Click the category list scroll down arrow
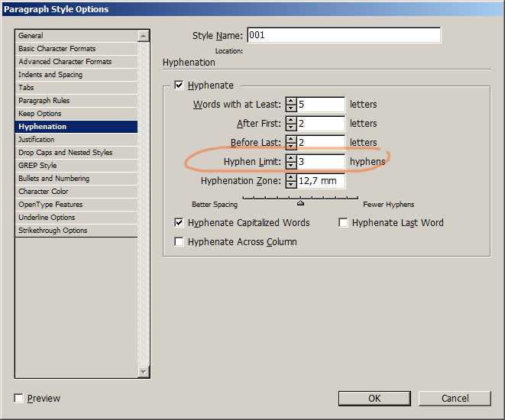The height and width of the screenshot is (420, 505). [x=144, y=372]
